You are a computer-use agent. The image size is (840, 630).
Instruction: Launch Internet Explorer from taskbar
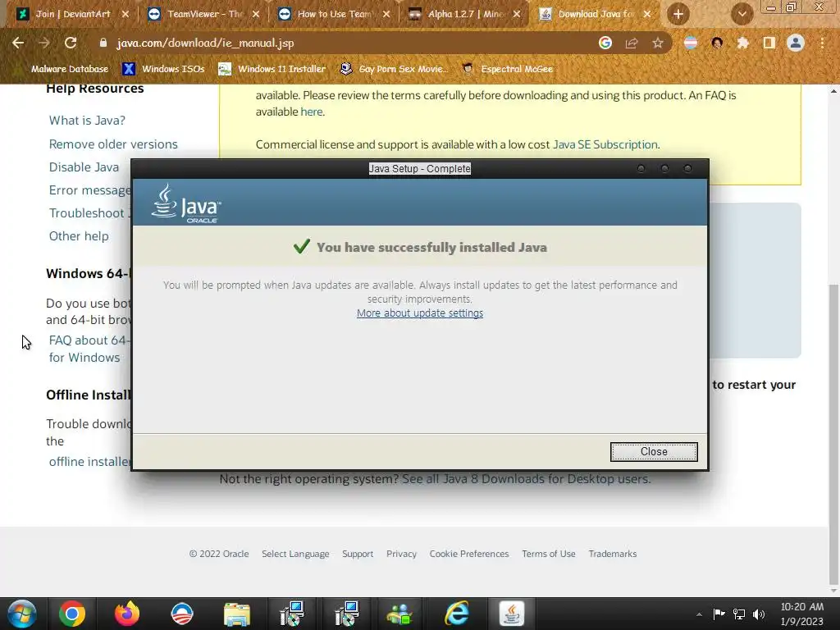pyautogui.click(x=457, y=614)
